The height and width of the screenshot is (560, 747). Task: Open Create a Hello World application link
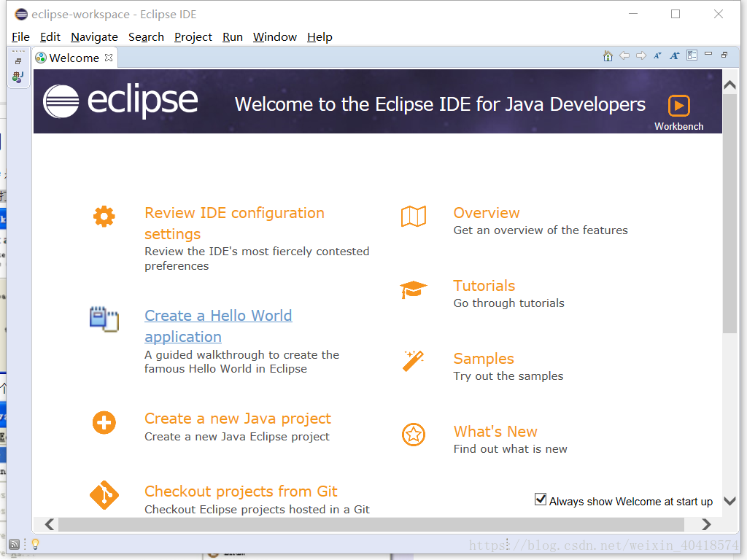pos(218,326)
